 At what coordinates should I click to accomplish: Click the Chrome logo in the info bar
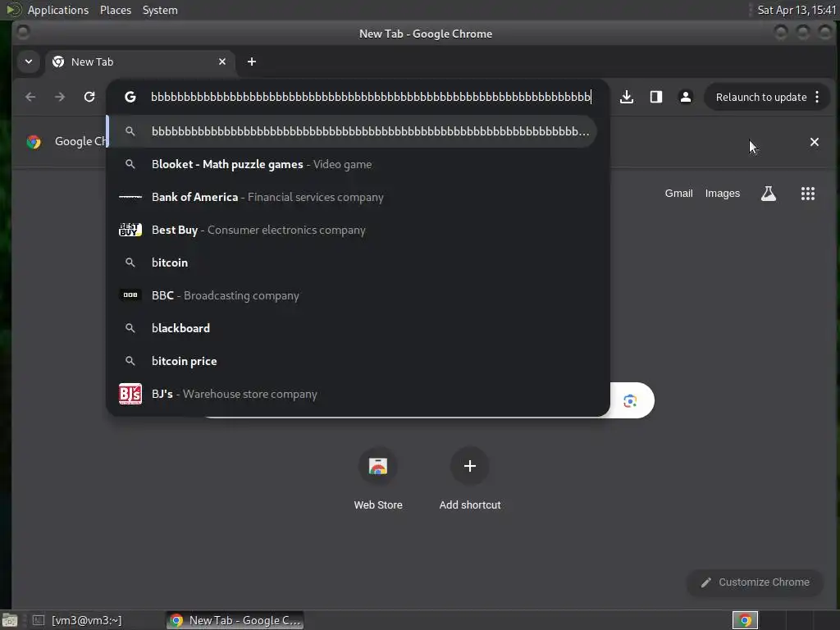(34, 142)
